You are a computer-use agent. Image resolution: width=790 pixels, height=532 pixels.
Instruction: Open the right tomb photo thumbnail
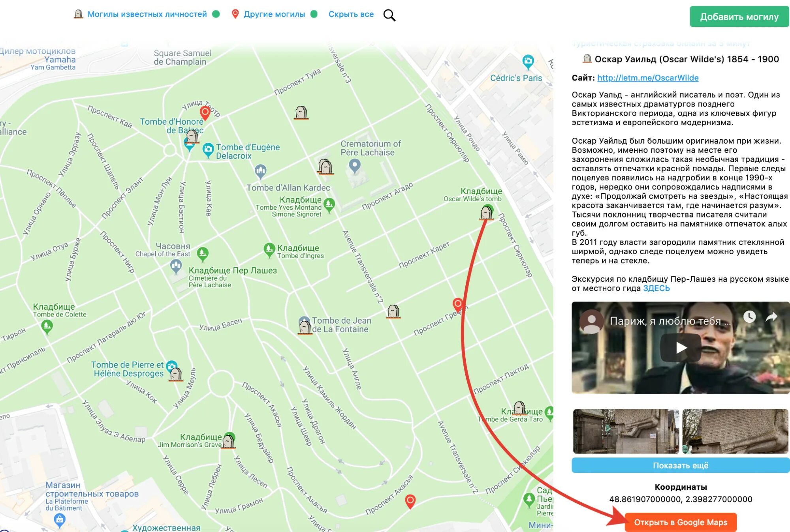tap(735, 431)
